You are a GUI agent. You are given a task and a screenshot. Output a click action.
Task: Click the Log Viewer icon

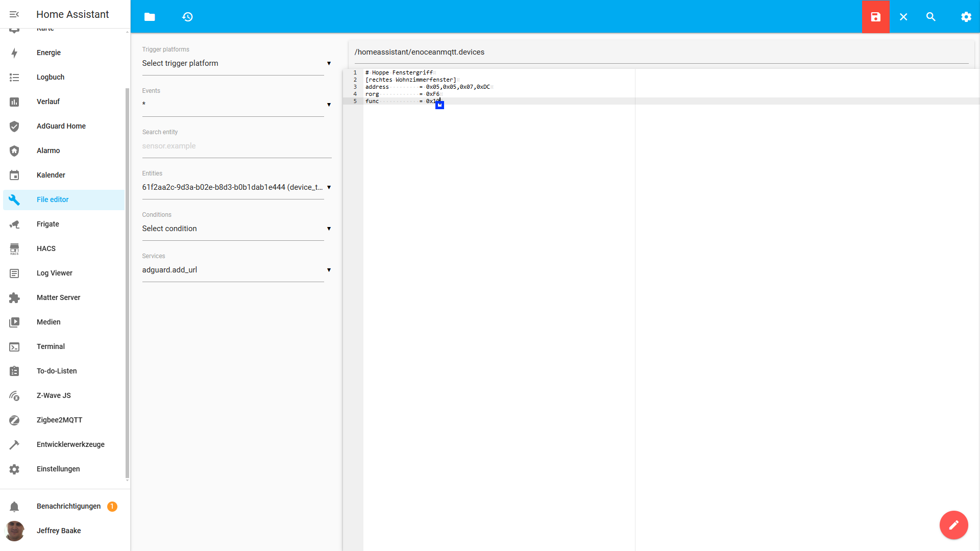14,273
